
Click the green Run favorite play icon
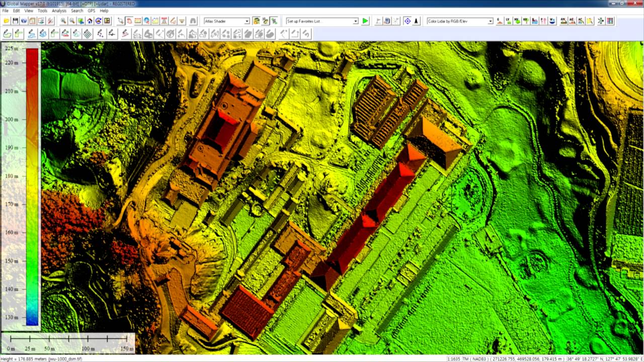click(365, 21)
